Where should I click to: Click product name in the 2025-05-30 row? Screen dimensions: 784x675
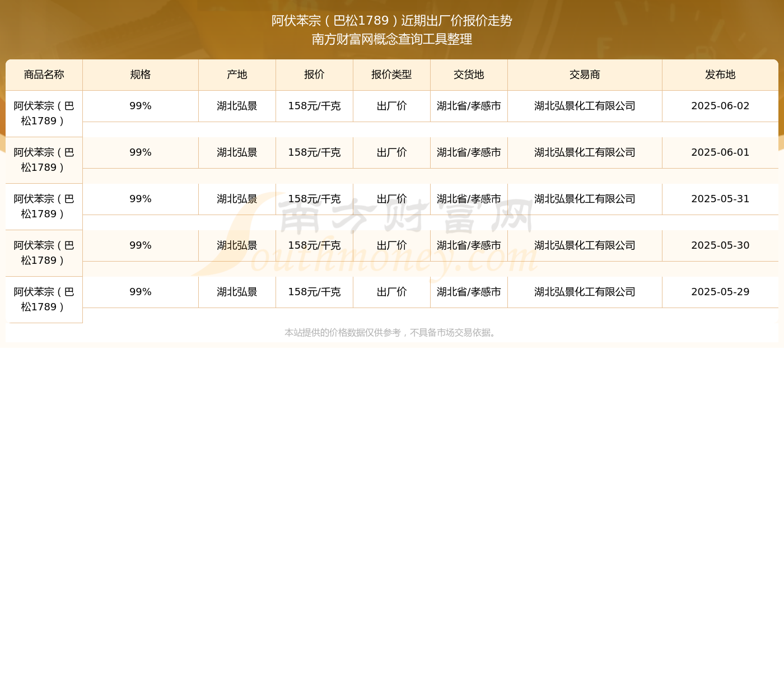point(44,253)
